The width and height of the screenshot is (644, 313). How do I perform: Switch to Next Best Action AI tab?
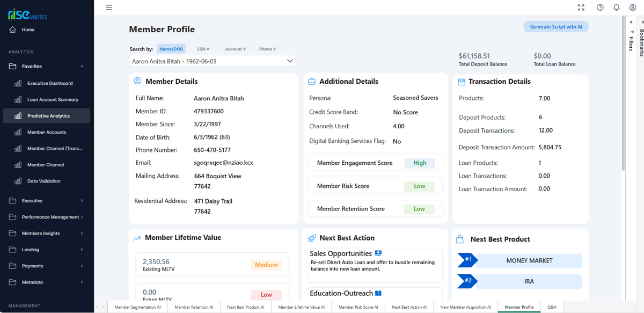coord(409,307)
